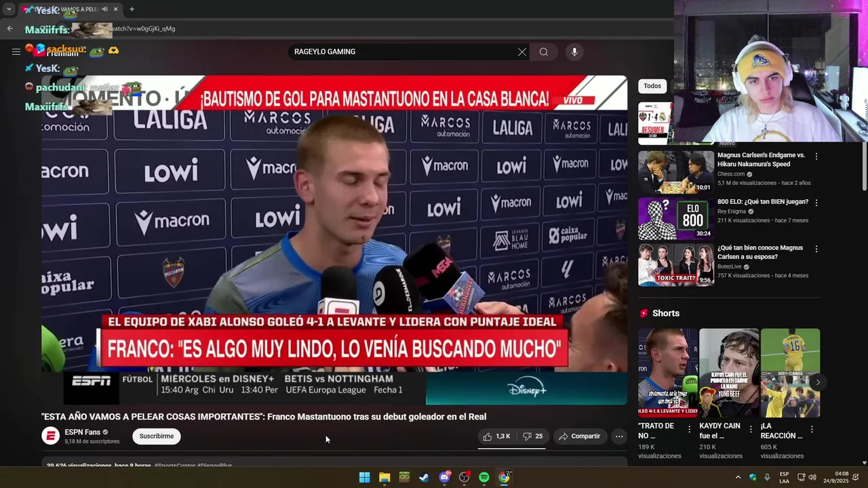Open options menu for the 800 ELO video
The width and height of the screenshot is (868, 488).
point(816,203)
